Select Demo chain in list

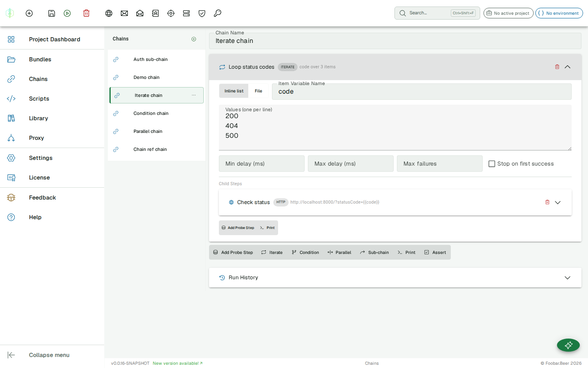(x=156, y=77)
